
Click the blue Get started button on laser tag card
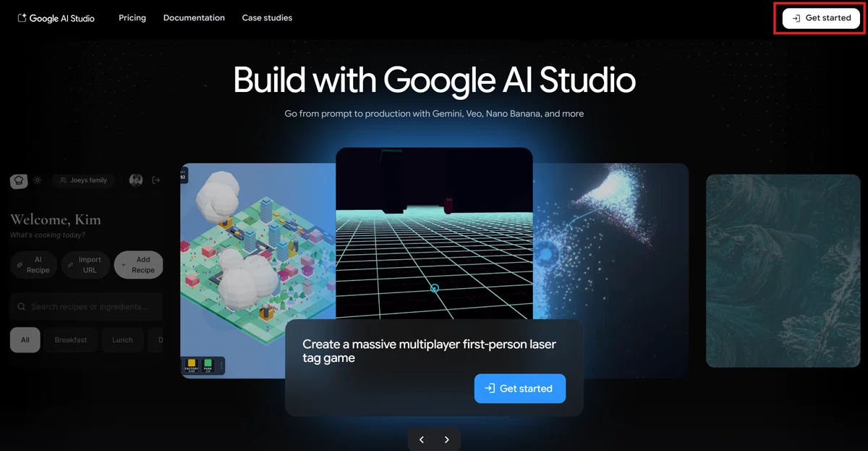[x=520, y=389]
